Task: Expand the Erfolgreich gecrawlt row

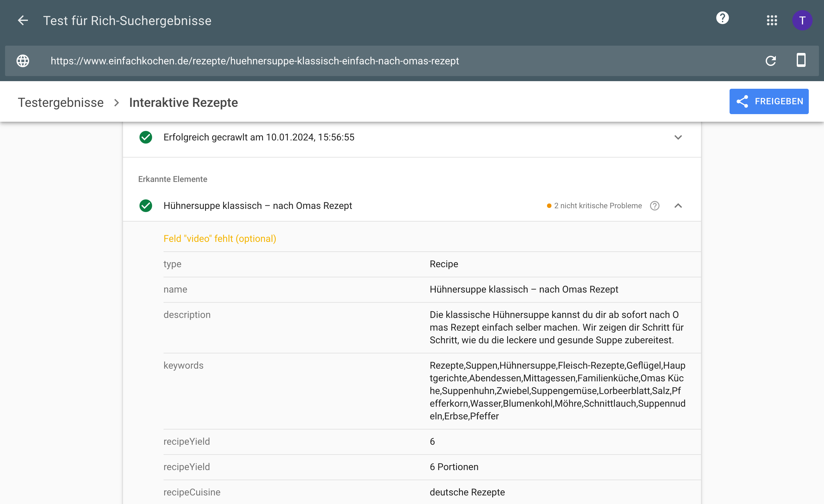Action: pos(678,138)
